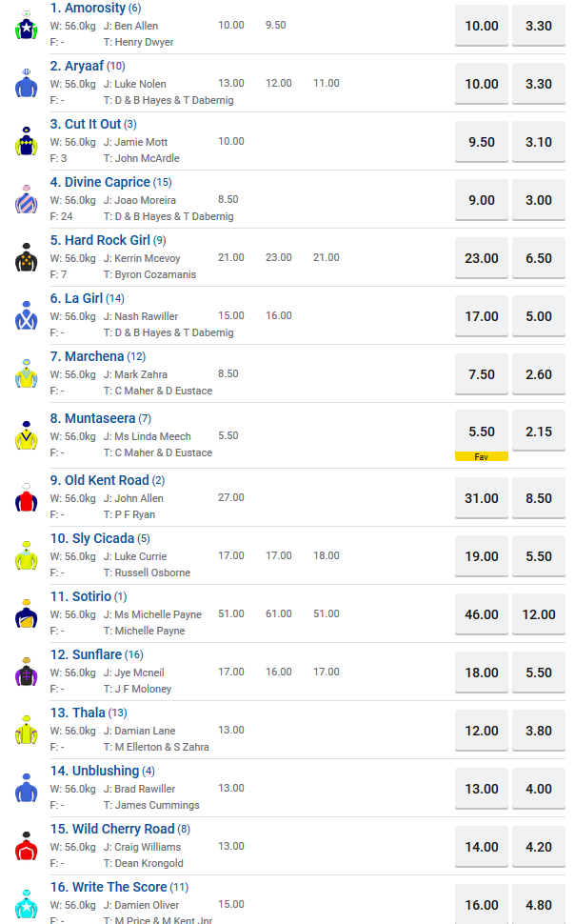This screenshot has width=575, height=924.
Task: Click Amorosity's jockey silks icon
Action: [26, 26]
